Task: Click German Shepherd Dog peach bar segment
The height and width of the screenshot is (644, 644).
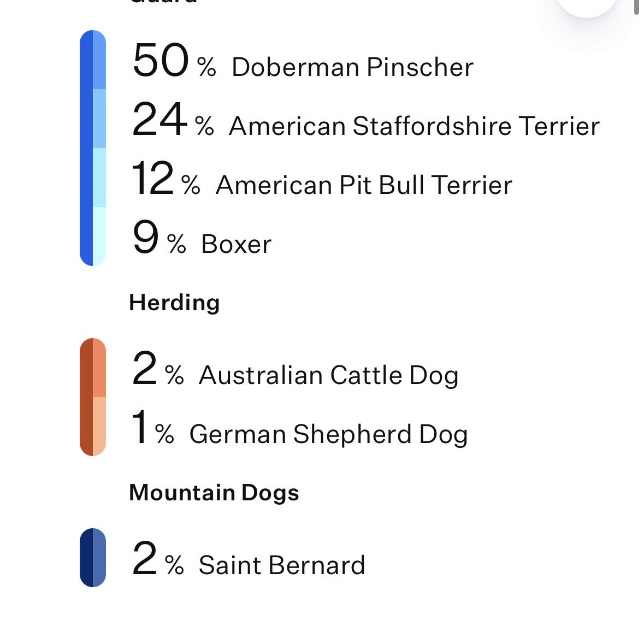Action: click(99, 426)
